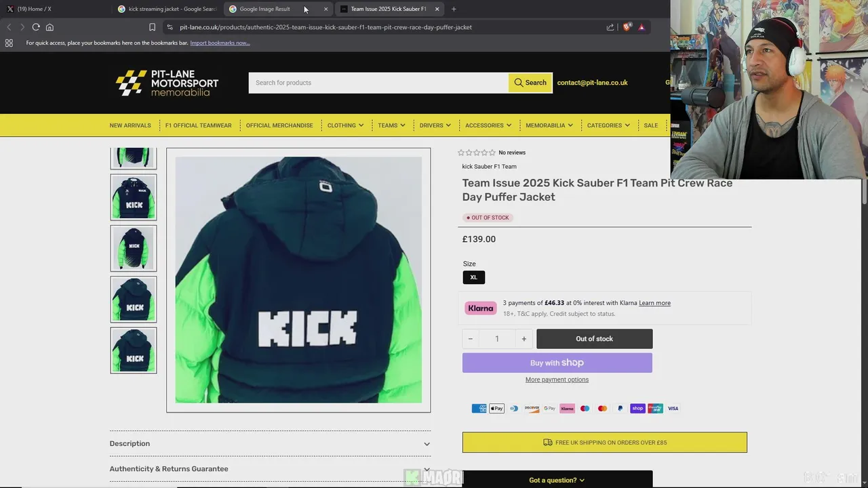Open the Teams dropdown menu

pos(391,125)
